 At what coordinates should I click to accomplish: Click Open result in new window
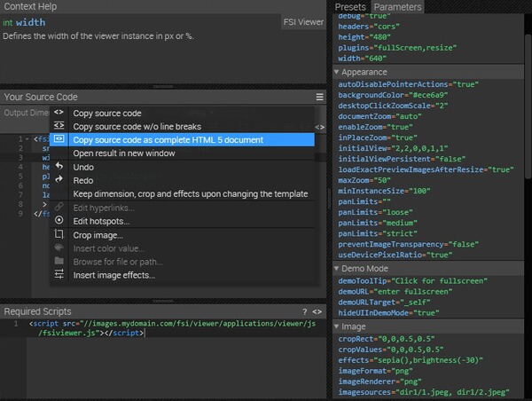point(124,153)
